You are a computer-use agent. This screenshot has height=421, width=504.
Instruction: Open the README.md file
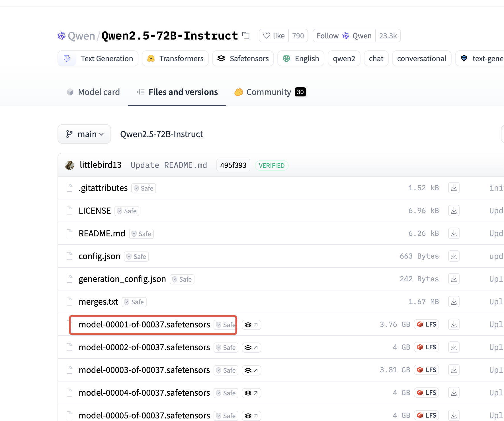102,233
